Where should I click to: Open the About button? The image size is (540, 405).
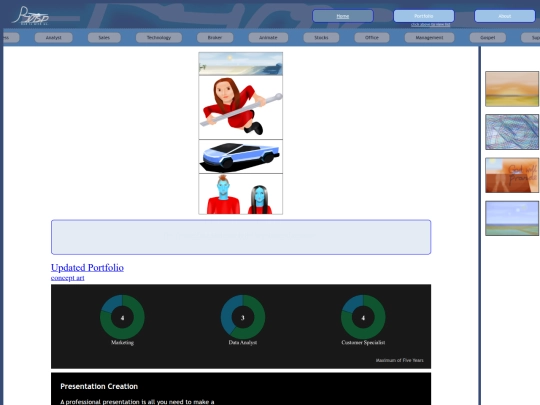[505, 16]
